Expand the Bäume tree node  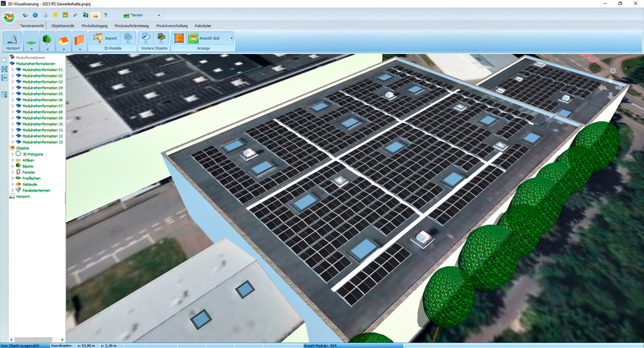(x=13, y=166)
